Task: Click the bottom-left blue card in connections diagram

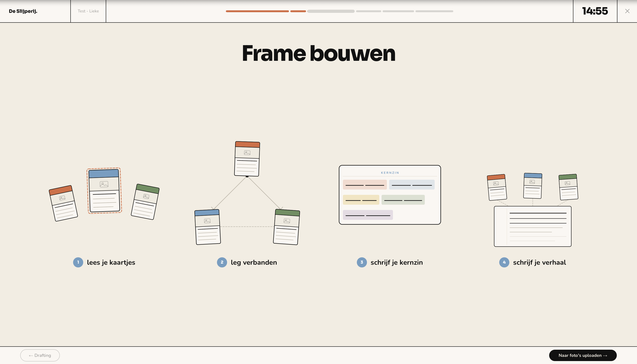Action: (207, 227)
